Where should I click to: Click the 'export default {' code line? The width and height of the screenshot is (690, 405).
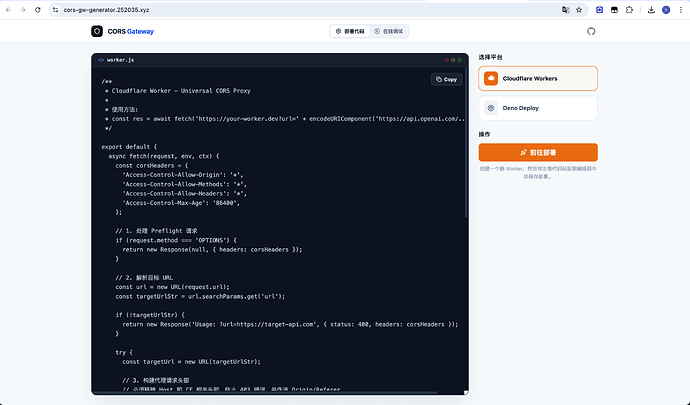129,147
